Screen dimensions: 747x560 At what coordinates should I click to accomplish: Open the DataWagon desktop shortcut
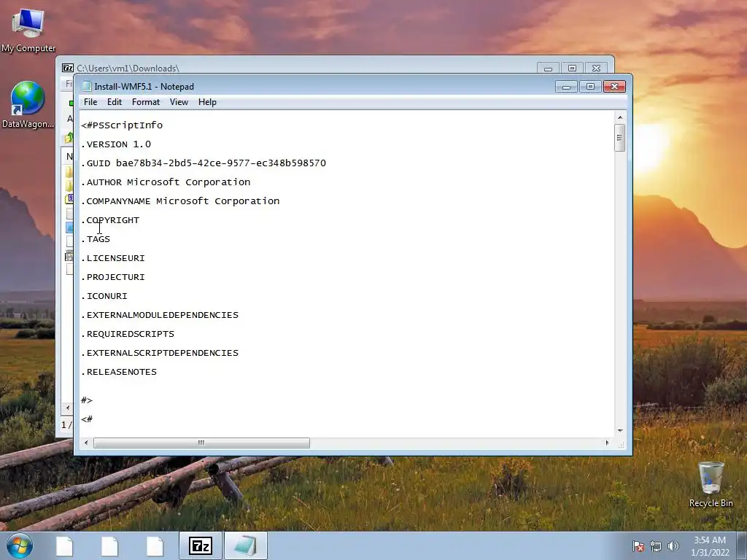point(28,105)
